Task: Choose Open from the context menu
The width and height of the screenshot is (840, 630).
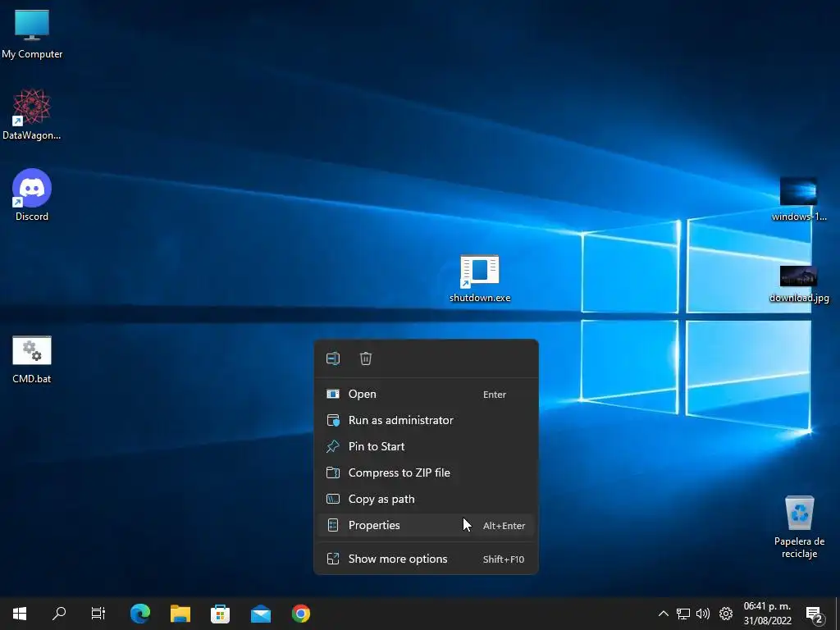Action: point(426,394)
